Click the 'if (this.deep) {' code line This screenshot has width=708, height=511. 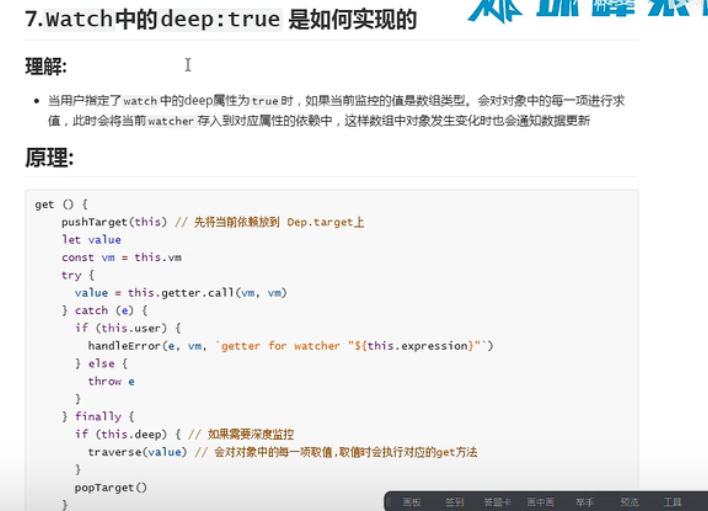(x=128, y=434)
